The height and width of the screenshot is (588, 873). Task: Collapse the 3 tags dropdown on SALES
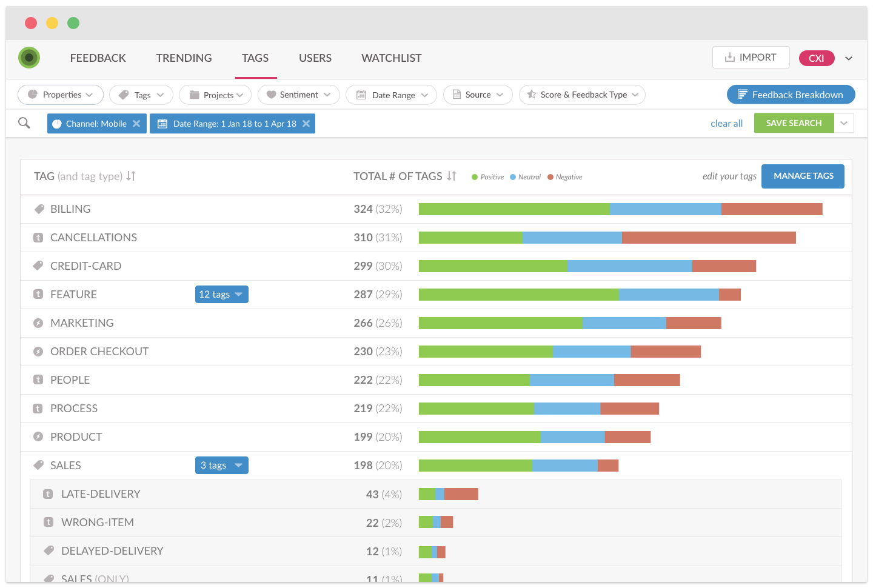pos(221,465)
